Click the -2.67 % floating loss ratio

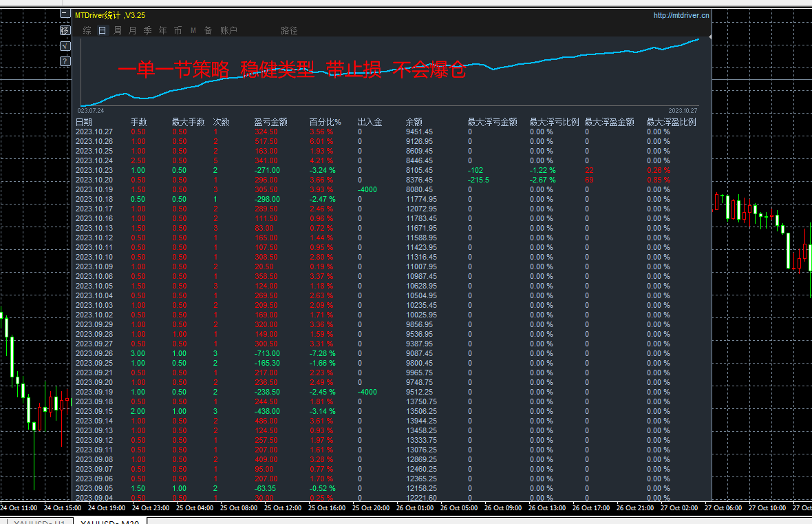coord(543,180)
